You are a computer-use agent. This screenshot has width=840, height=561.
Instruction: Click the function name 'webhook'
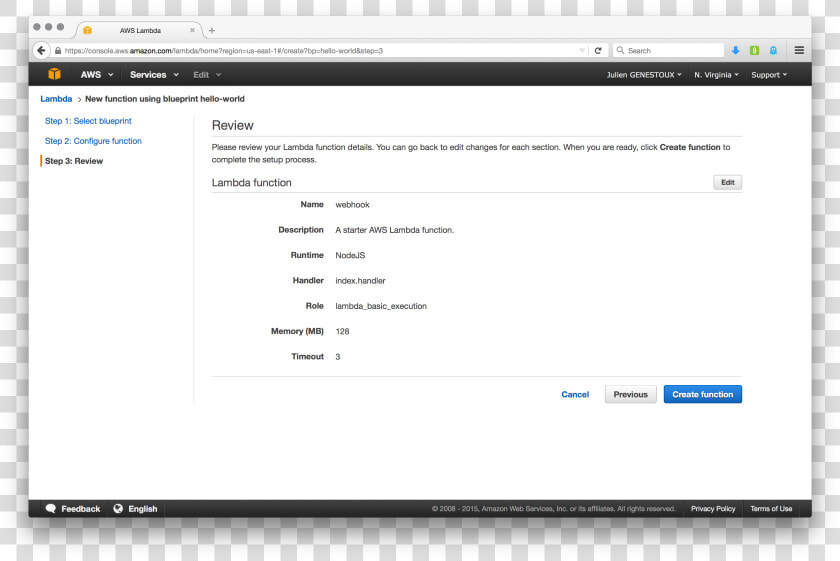tap(352, 205)
